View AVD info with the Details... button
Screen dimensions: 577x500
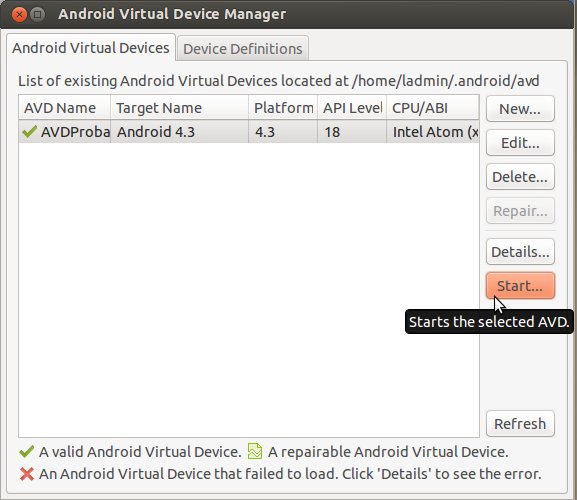(x=520, y=252)
